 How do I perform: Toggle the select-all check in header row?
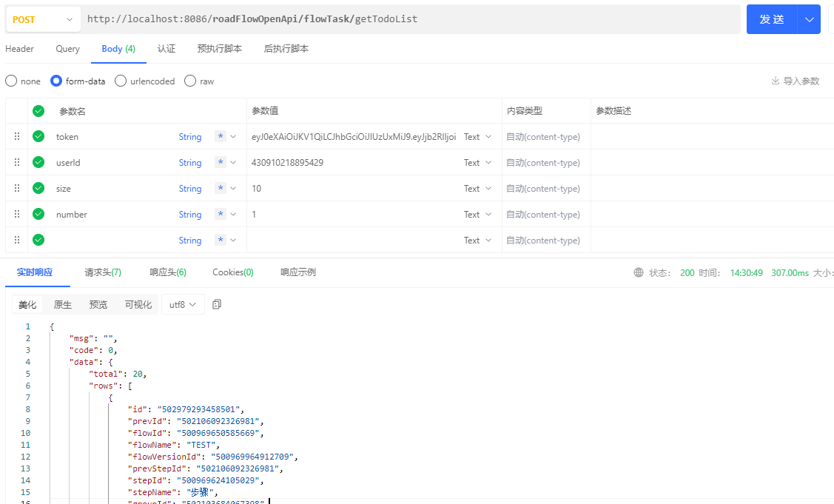tap(38, 111)
